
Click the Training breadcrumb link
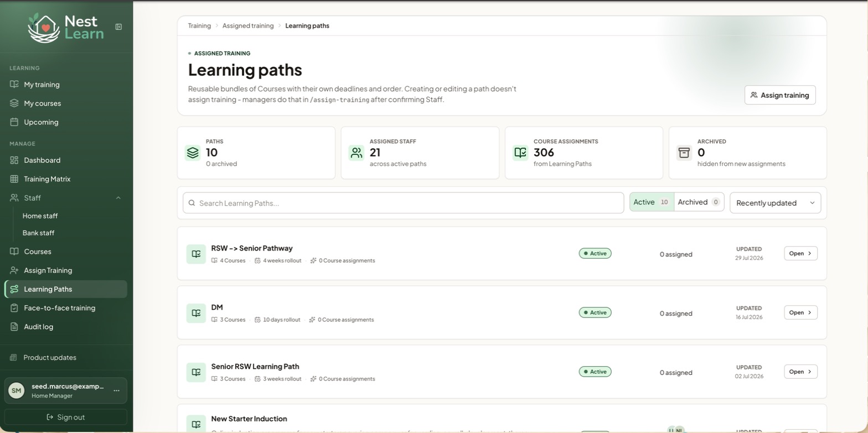click(x=199, y=26)
